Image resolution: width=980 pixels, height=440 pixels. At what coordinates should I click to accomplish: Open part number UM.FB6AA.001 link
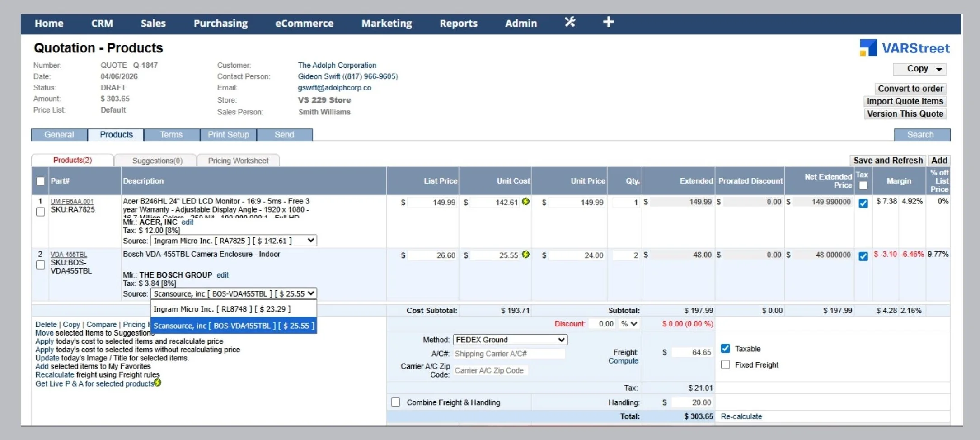tap(72, 202)
